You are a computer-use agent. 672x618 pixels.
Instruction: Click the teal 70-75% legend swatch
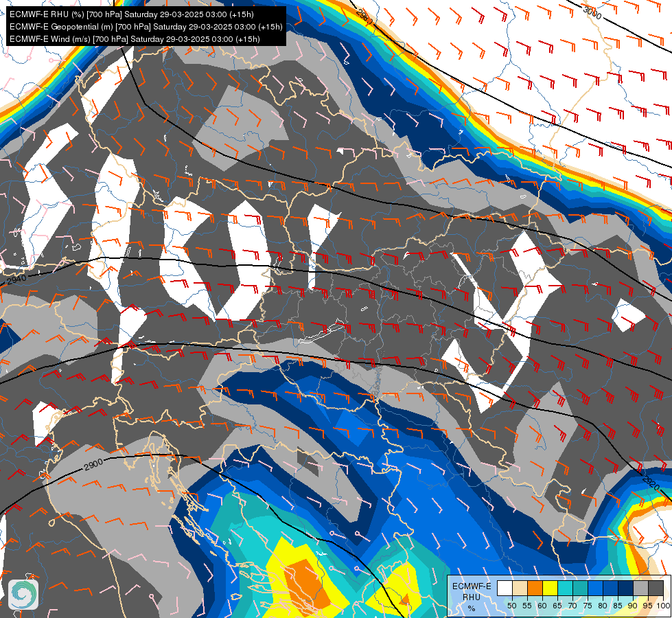coord(581,588)
